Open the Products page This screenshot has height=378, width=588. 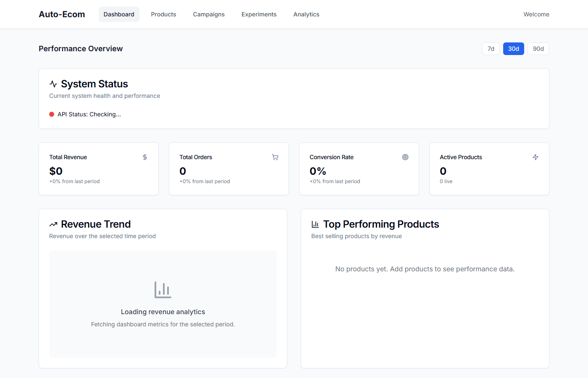[x=163, y=14]
